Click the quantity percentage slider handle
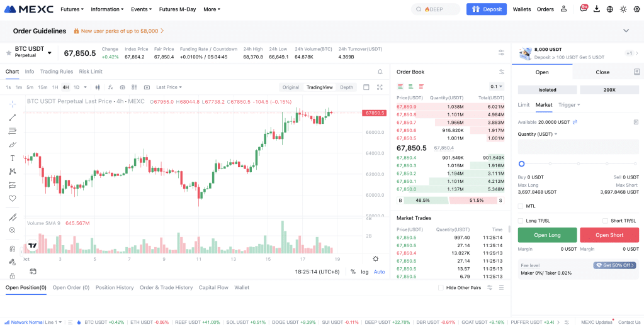This screenshot has width=644, height=325. point(522,163)
